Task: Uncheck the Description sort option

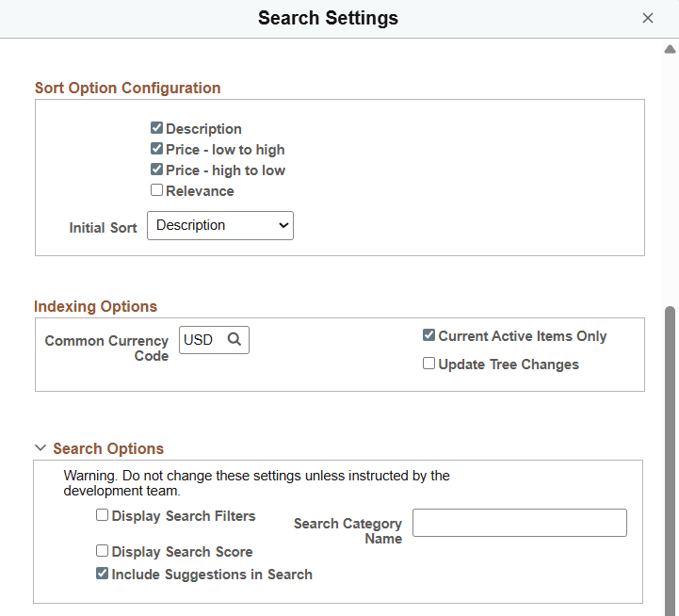Action: tap(156, 128)
